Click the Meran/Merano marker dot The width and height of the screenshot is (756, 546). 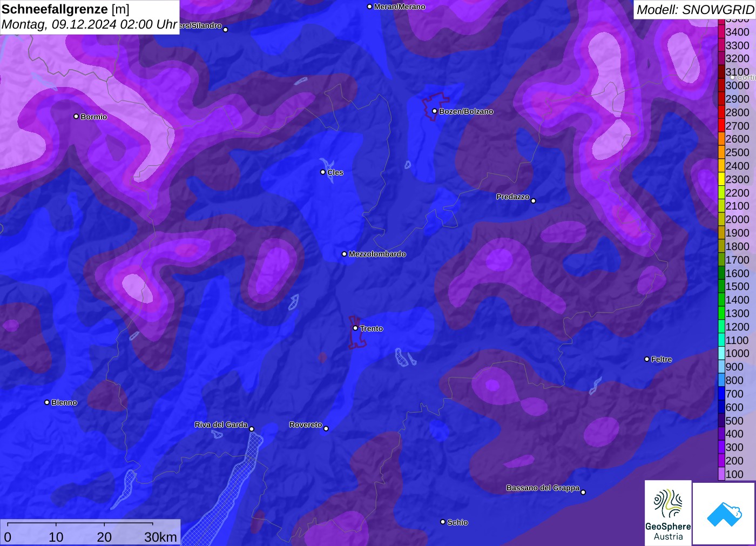370,6
